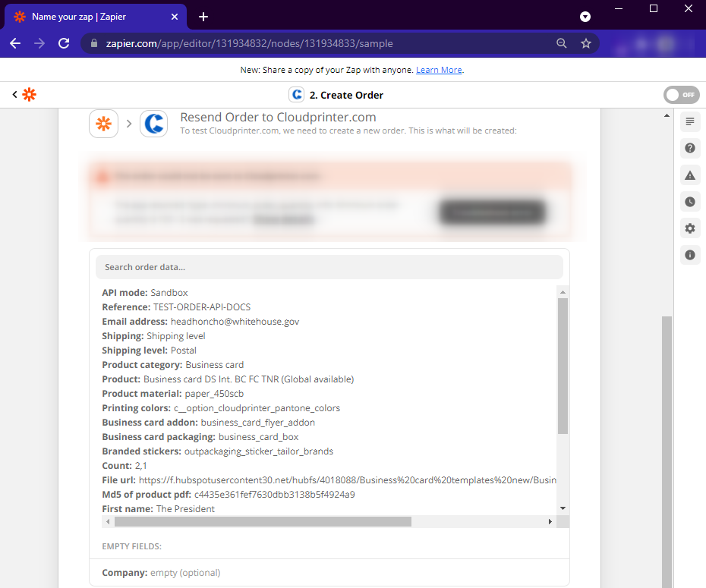The width and height of the screenshot is (706, 588).
Task: Click the Search order data field
Action: (329, 267)
